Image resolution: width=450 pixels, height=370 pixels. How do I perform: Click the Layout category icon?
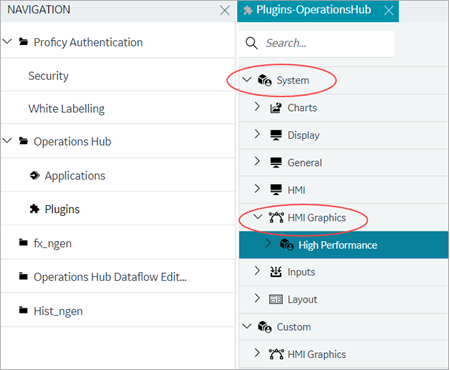click(276, 299)
